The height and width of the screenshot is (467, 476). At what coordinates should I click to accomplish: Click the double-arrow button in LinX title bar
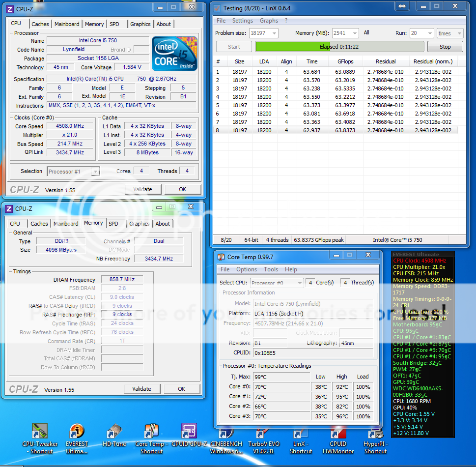coord(402,6)
